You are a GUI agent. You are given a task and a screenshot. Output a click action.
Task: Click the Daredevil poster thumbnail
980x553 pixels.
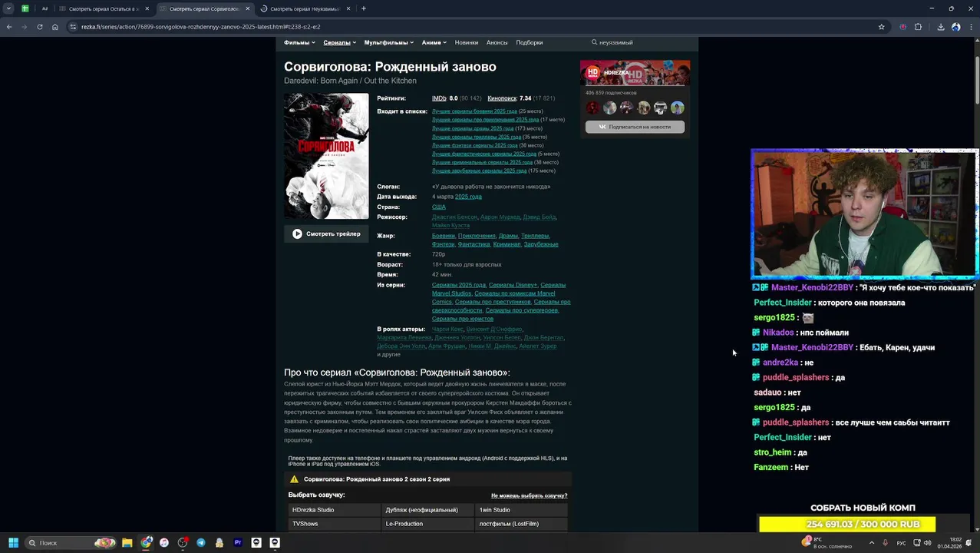tap(326, 156)
